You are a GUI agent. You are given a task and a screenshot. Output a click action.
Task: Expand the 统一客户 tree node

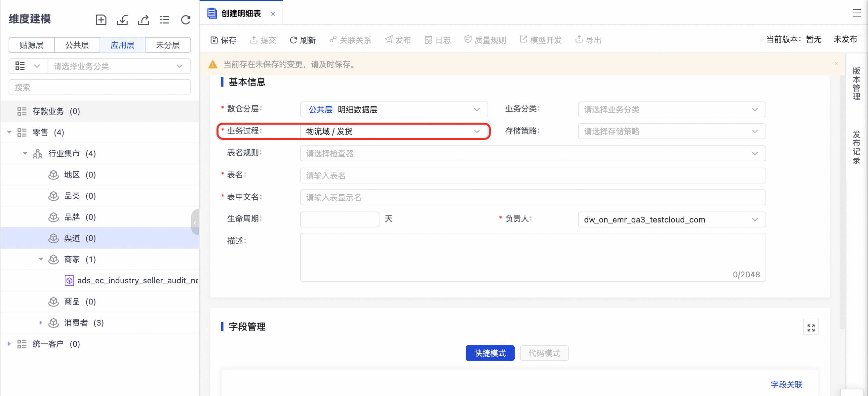tap(10, 344)
